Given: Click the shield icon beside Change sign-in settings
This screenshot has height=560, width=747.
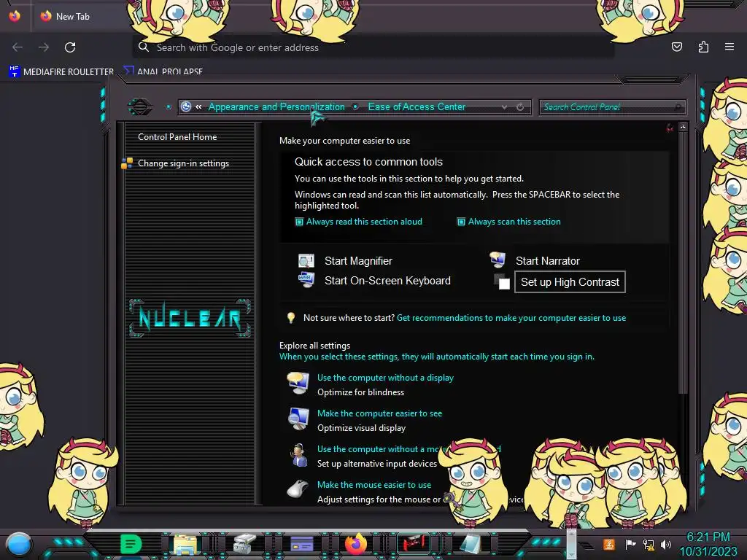Looking at the screenshot, I should click(x=127, y=163).
